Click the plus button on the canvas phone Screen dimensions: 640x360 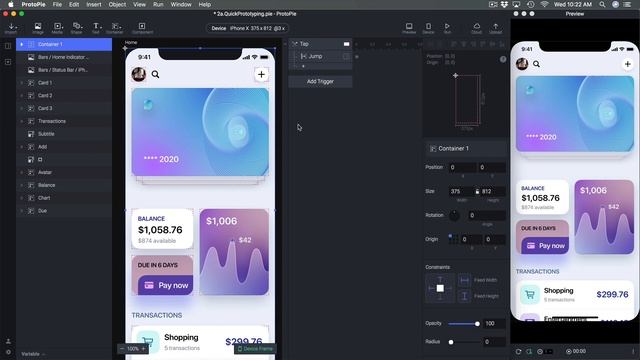pyautogui.click(x=261, y=74)
